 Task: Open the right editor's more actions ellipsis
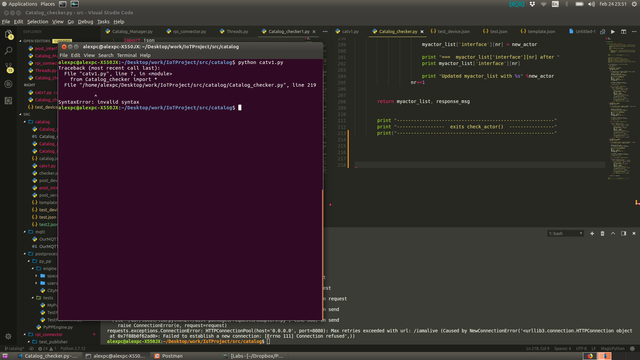(x=634, y=31)
